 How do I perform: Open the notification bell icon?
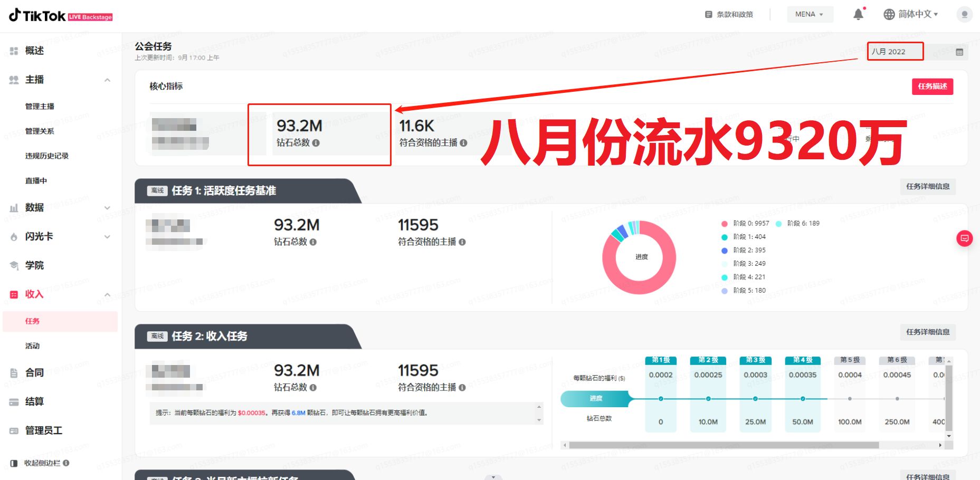coord(858,14)
